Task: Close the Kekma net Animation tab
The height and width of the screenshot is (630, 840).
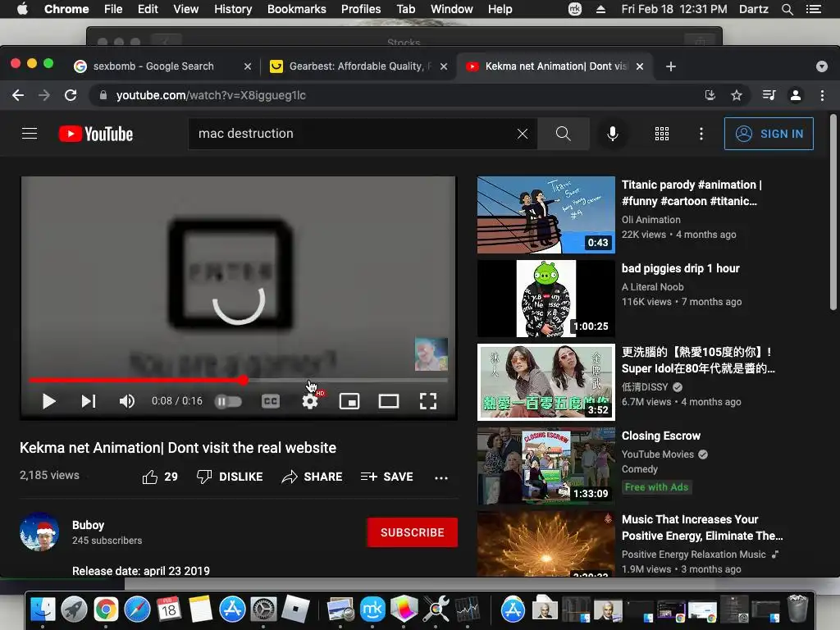Action: tap(640, 66)
